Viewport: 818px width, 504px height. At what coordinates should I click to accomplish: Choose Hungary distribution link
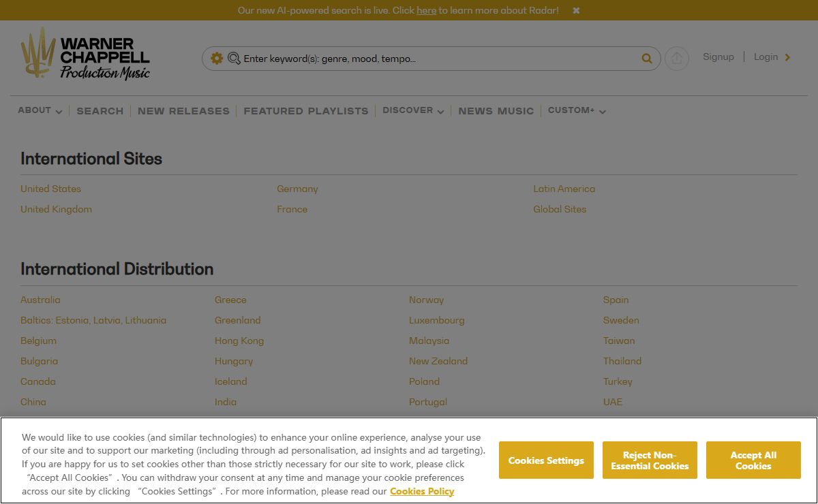[234, 361]
